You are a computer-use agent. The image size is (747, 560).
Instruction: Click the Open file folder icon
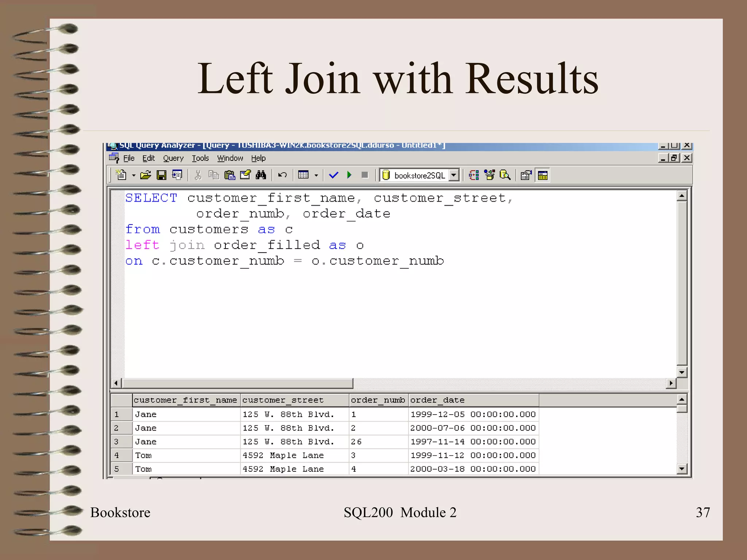(146, 175)
